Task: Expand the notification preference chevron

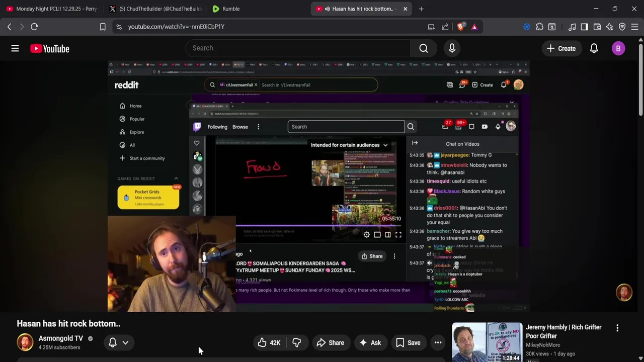Action: click(125, 343)
